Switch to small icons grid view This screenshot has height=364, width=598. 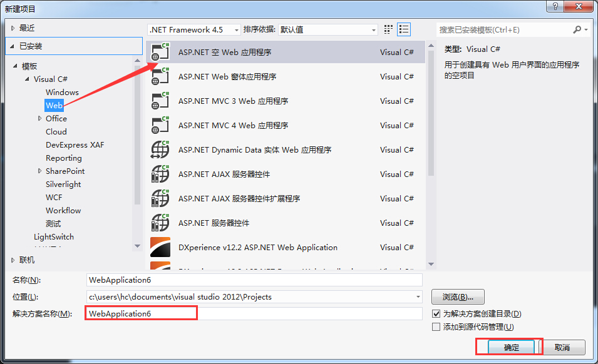coord(388,29)
